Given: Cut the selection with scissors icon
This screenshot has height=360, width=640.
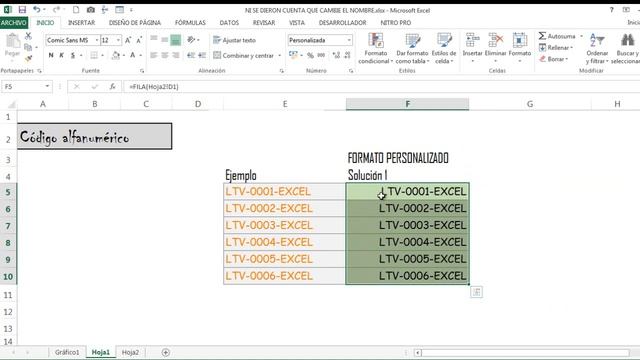Looking at the screenshot, I should pyautogui.click(x=28, y=36).
